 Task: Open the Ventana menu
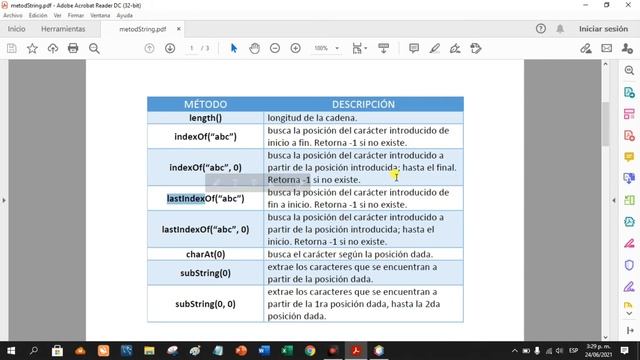click(x=100, y=15)
